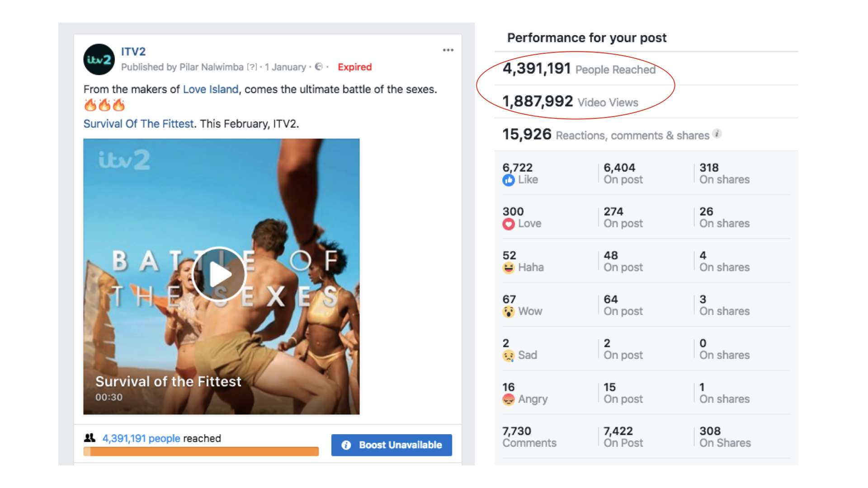Click the ITV2 page name
This screenshot has height=488, width=868.
coord(133,52)
